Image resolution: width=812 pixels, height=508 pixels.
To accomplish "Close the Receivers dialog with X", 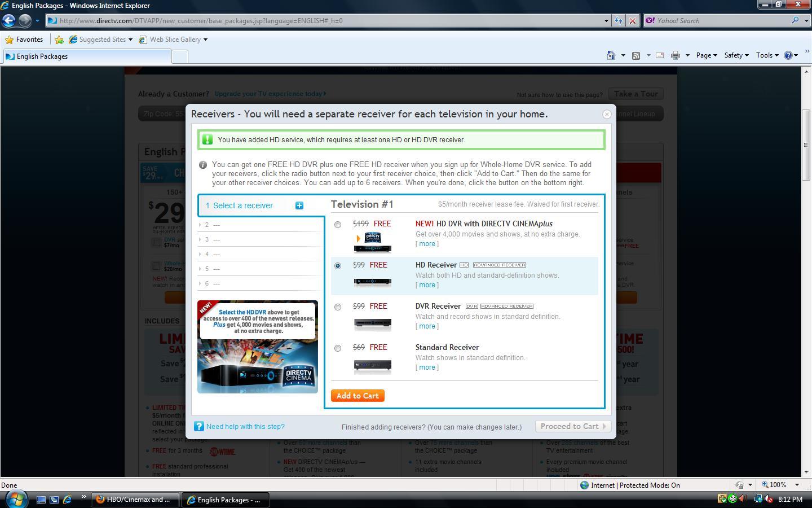I will point(607,114).
